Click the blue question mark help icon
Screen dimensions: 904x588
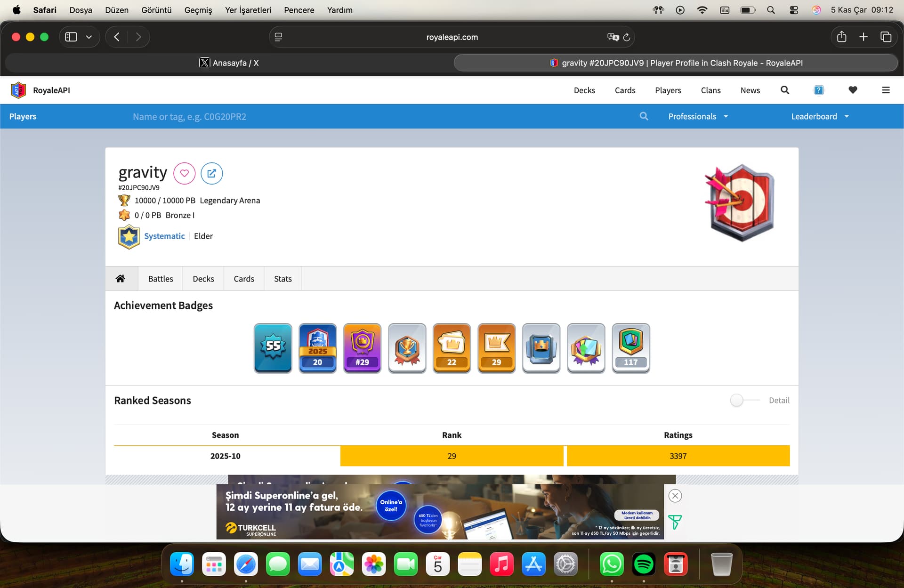pos(819,90)
